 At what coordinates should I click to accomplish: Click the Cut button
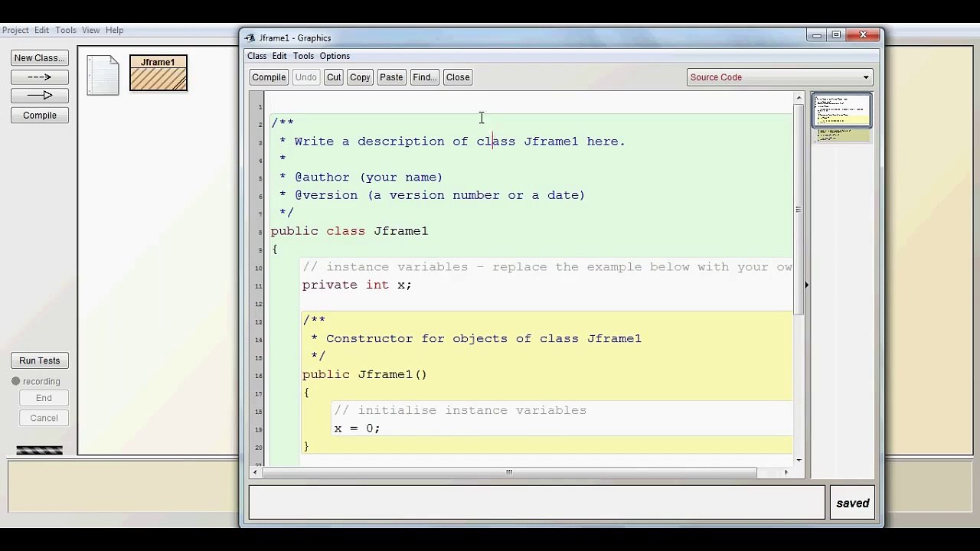(334, 77)
